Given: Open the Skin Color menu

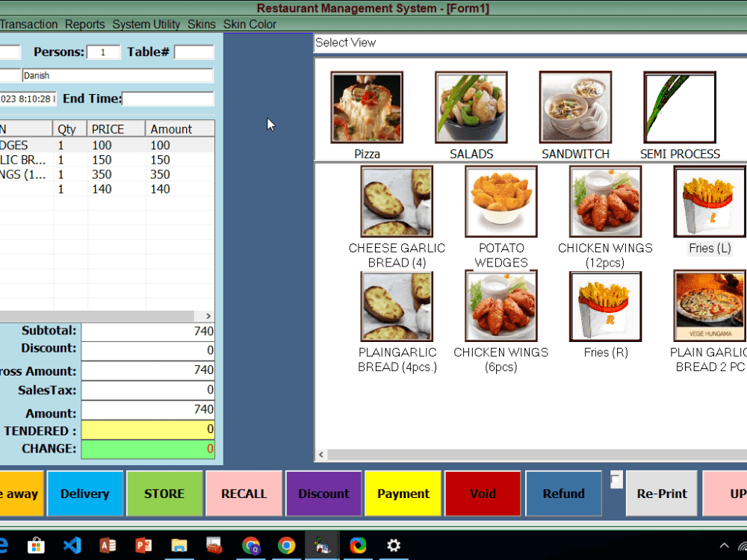Looking at the screenshot, I should point(249,24).
